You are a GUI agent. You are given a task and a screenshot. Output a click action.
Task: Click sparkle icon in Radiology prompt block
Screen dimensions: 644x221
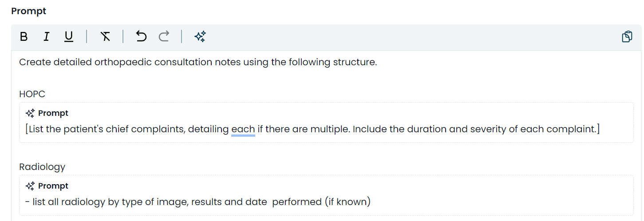(30, 186)
